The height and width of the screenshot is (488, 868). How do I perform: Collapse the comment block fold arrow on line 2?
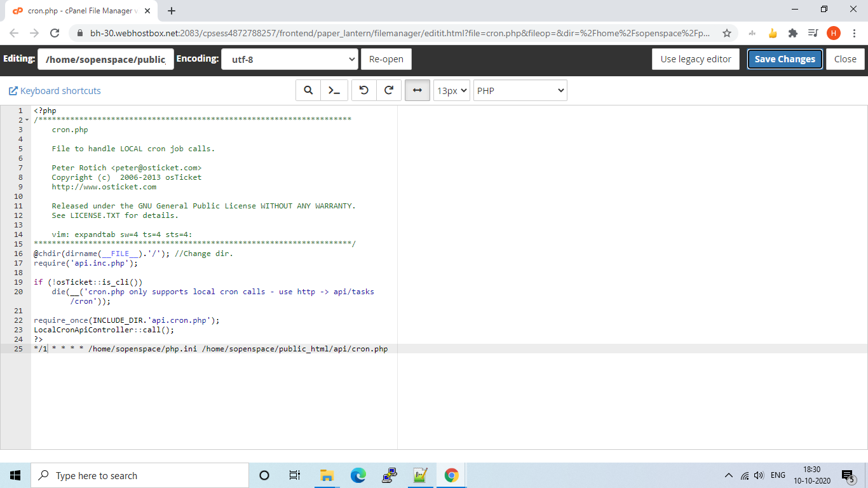point(27,120)
